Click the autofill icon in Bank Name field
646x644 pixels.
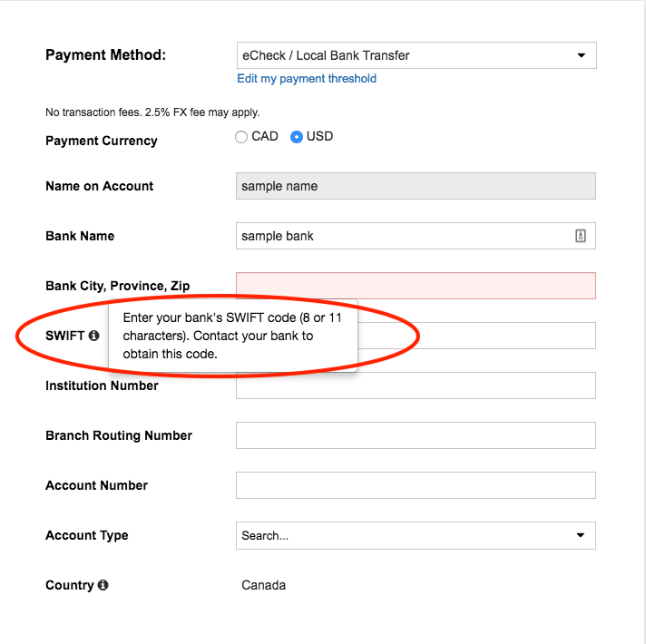click(x=580, y=236)
